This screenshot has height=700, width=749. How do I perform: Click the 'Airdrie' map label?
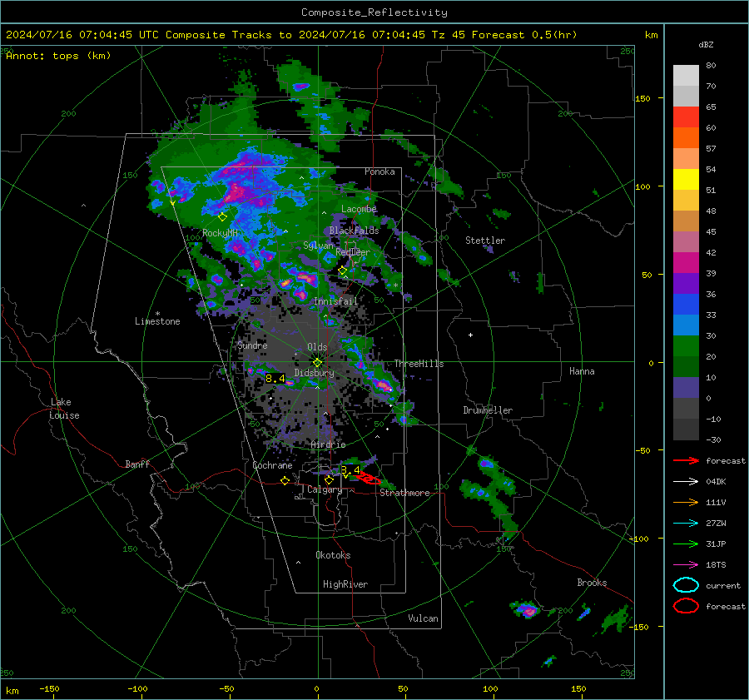pyautogui.click(x=328, y=444)
